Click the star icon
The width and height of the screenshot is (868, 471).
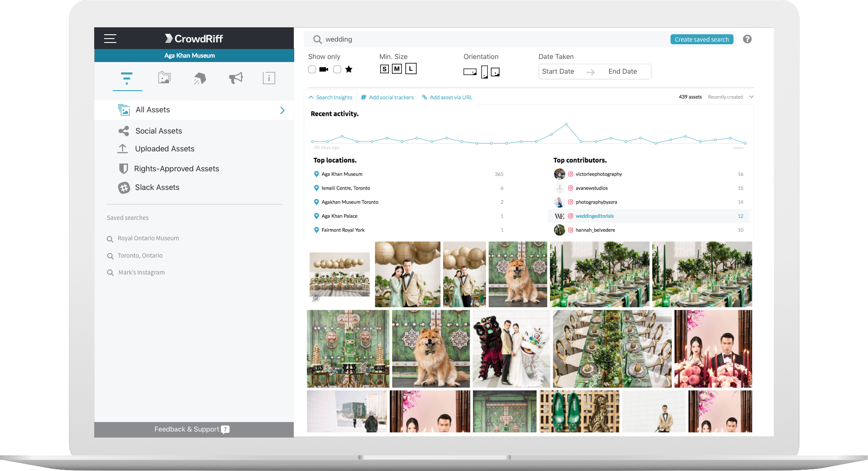(349, 69)
